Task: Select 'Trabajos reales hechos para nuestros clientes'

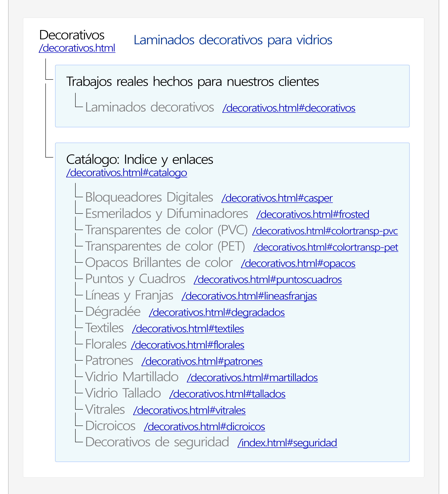Action: [193, 82]
